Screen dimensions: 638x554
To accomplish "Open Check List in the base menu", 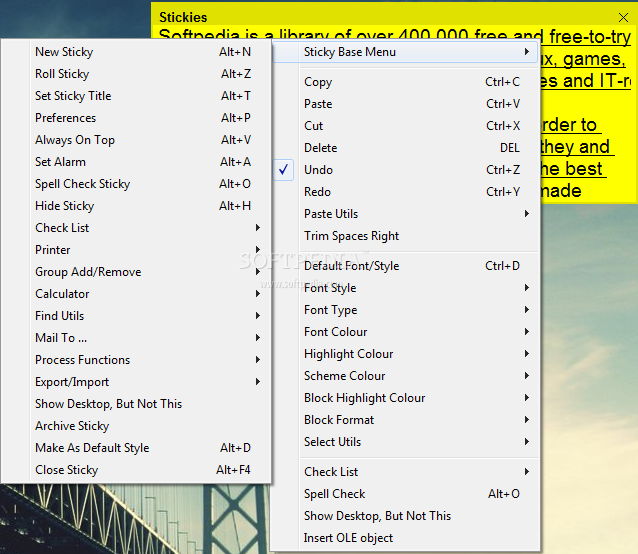I will pos(136,228).
